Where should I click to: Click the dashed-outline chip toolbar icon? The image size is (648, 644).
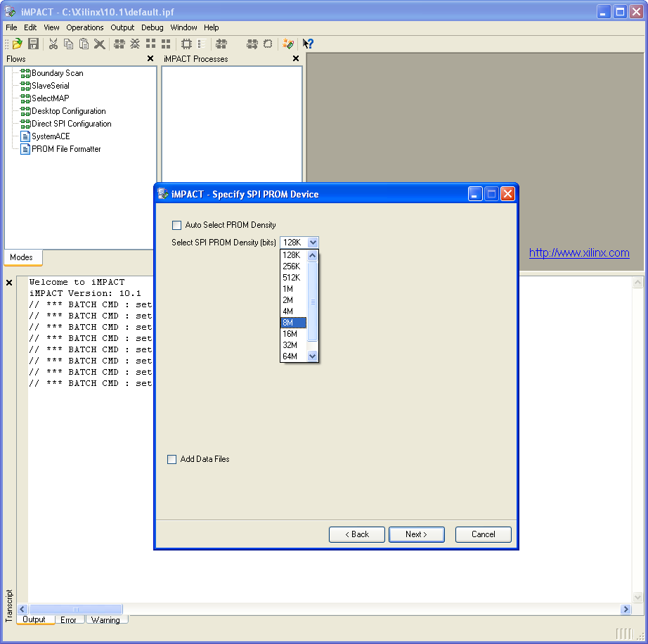coord(268,44)
